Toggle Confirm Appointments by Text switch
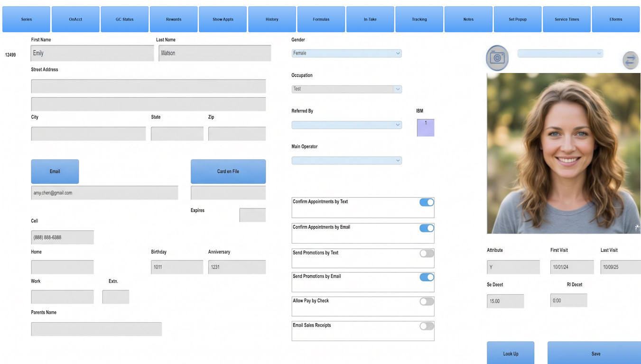The image size is (641, 364). [x=427, y=202]
